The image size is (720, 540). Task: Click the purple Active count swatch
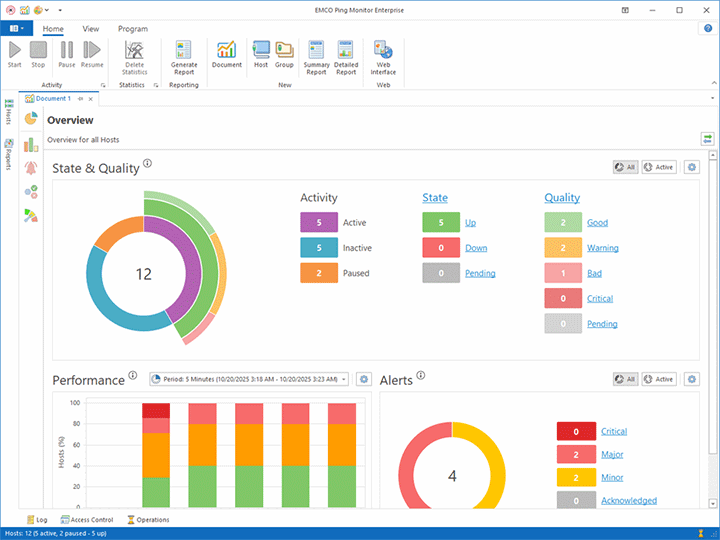(319, 222)
